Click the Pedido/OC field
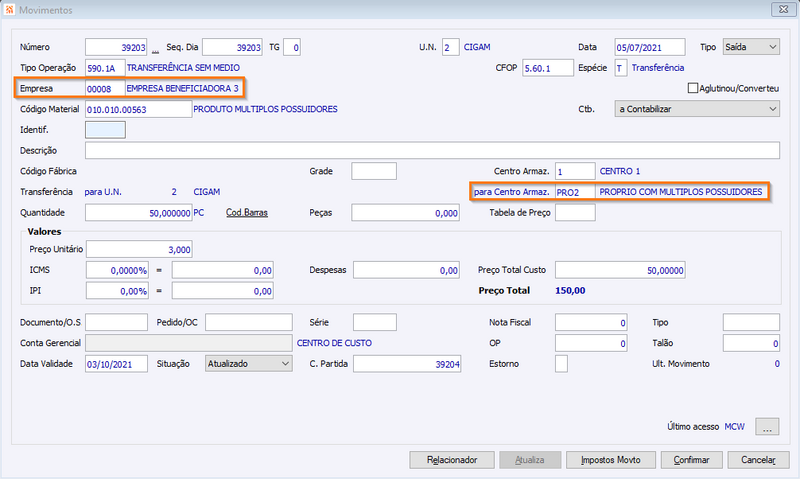The image size is (800, 479). coord(249,322)
